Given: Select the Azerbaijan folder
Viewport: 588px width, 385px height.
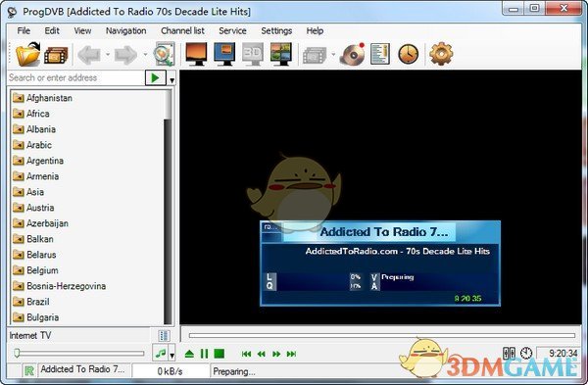Looking at the screenshot, I should (x=40, y=223).
